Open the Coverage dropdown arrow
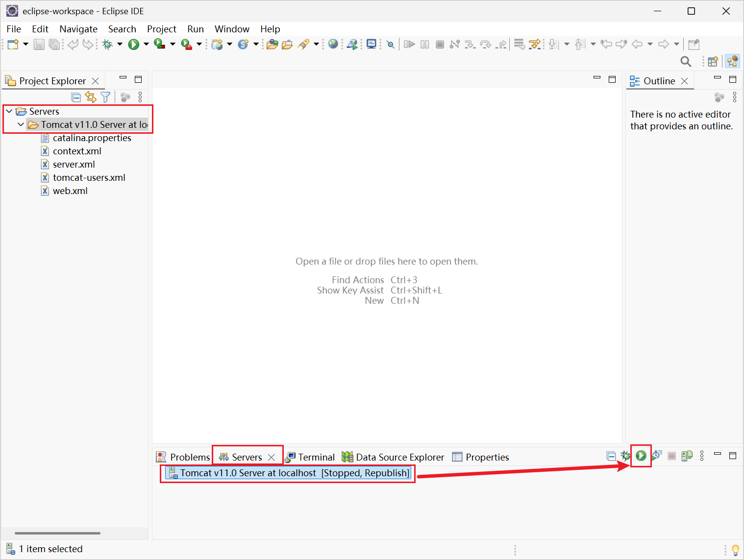 pos(173,45)
